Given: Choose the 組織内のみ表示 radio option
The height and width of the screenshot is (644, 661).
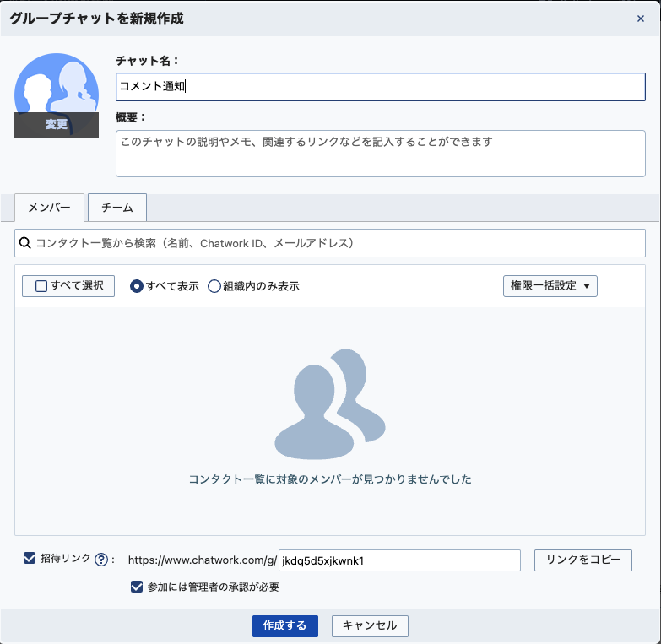Looking at the screenshot, I should (214, 286).
